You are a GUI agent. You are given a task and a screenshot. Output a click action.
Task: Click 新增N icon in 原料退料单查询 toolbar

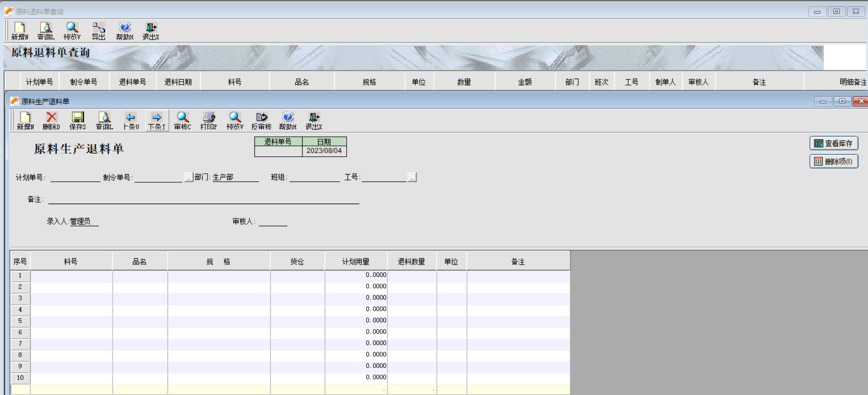pos(20,31)
